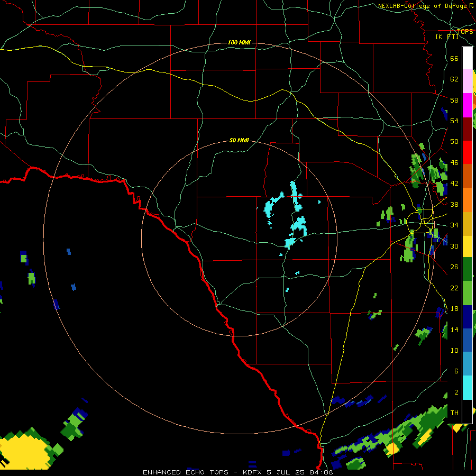Click the "KDFX" radar site identifier
The height and width of the screenshot is (476, 476).
coord(253,472)
